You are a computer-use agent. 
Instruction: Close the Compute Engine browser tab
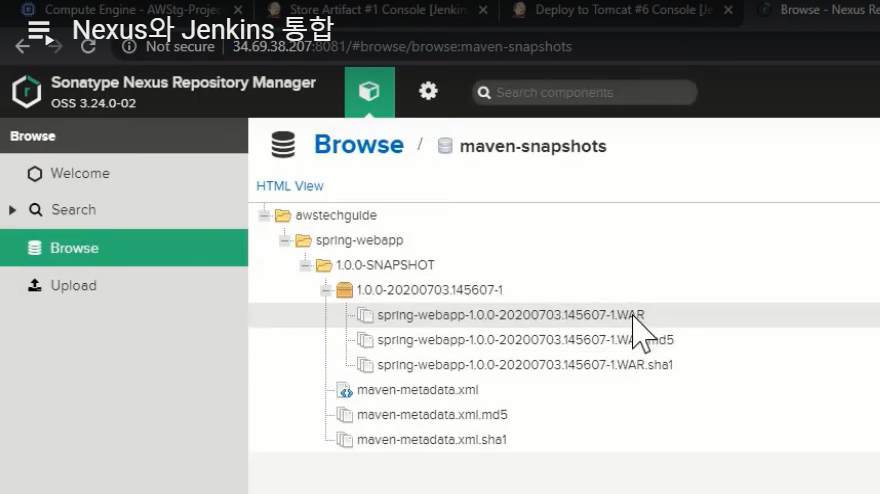pyautogui.click(x=238, y=10)
